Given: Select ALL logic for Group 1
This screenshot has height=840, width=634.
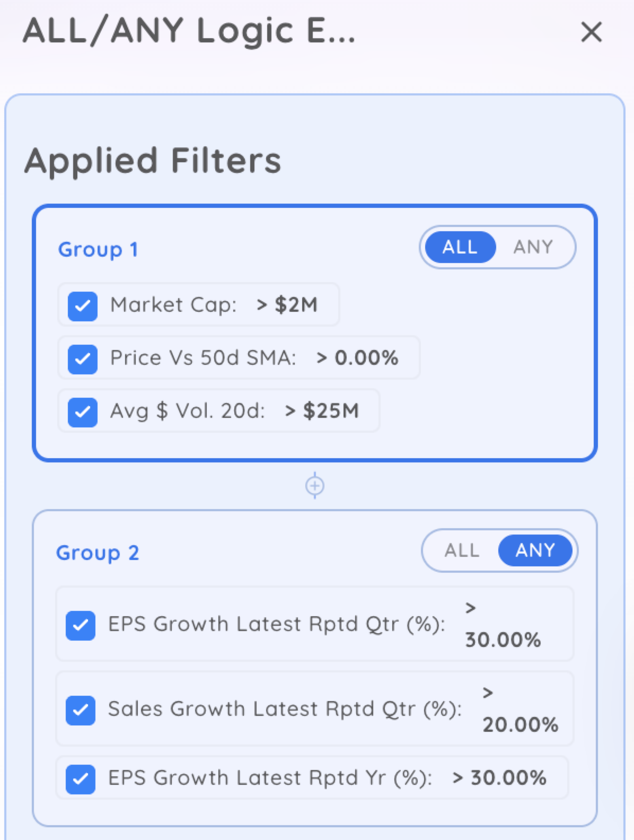Looking at the screenshot, I should tap(460, 247).
